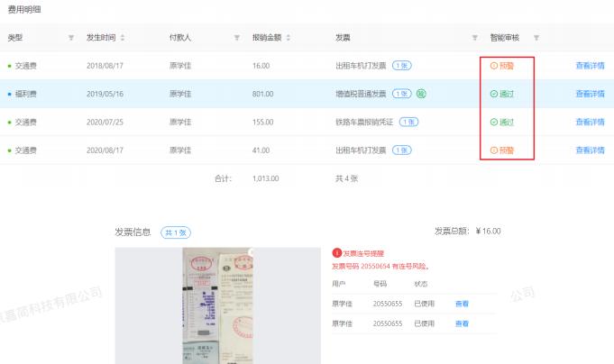The width and height of the screenshot is (614, 364).
Task: Sort by 发生时间 column arrows
Action: 123,38
